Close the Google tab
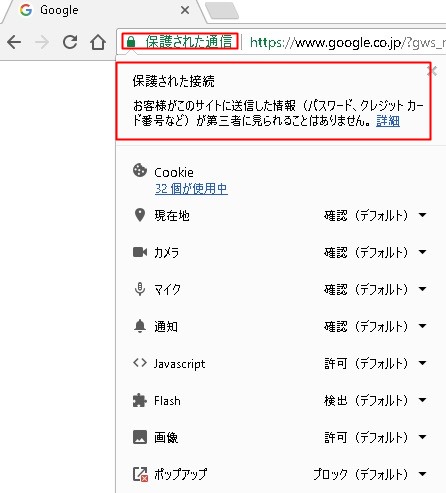This screenshot has width=446, height=493. pyautogui.click(x=185, y=10)
